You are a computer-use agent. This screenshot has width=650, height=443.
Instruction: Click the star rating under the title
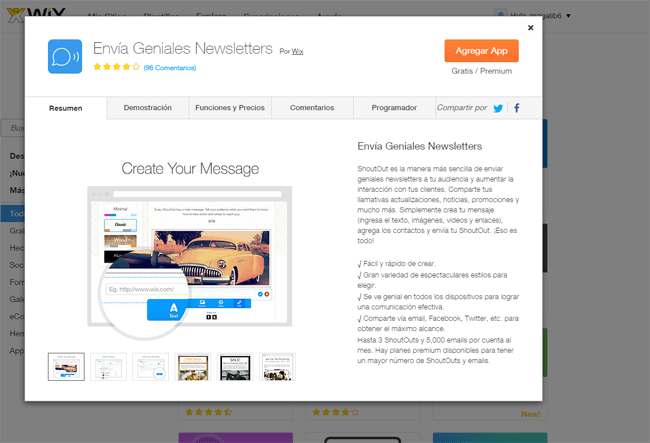[116, 67]
